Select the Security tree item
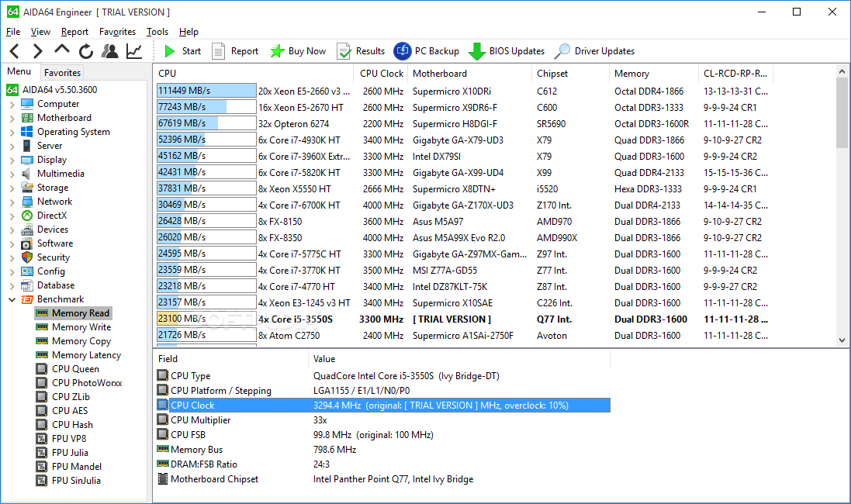 46,257
